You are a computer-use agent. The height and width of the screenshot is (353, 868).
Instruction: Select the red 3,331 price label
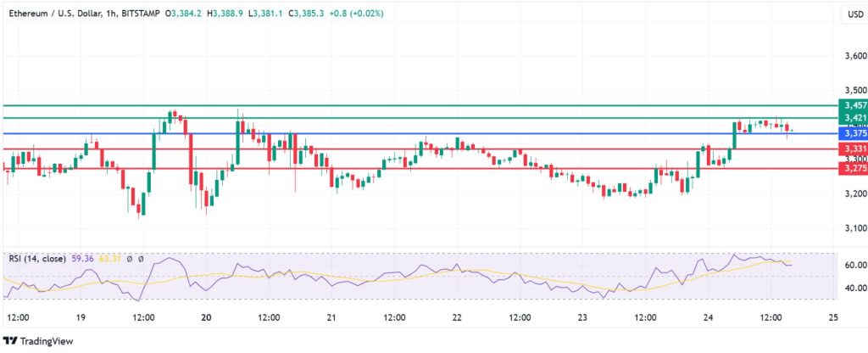[852, 149]
